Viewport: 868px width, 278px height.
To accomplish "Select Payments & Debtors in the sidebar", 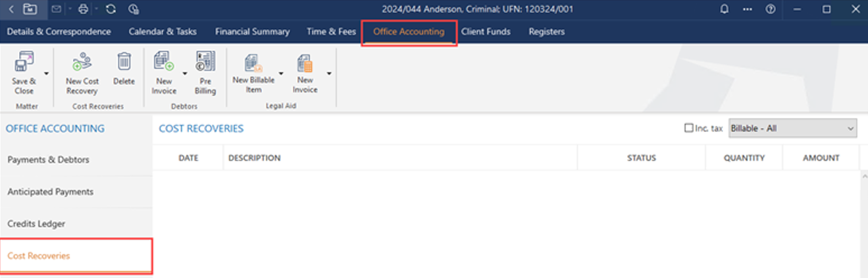I will pos(48,159).
